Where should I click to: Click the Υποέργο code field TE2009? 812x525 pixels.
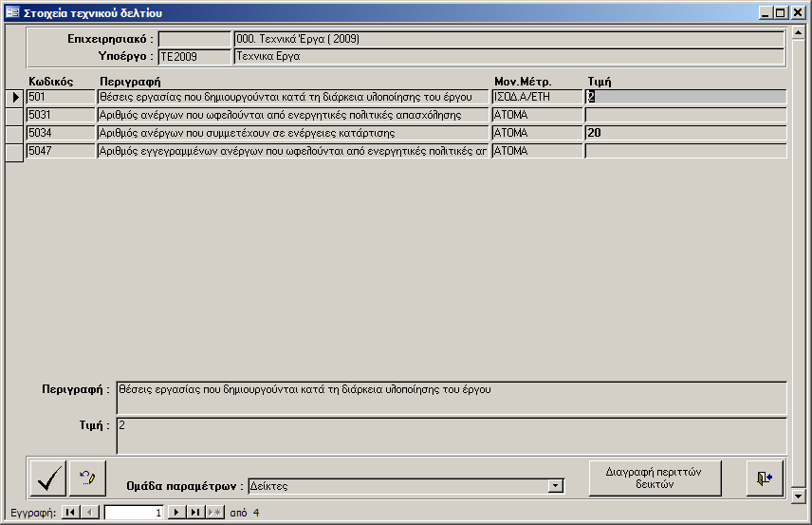tap(194, 57)
